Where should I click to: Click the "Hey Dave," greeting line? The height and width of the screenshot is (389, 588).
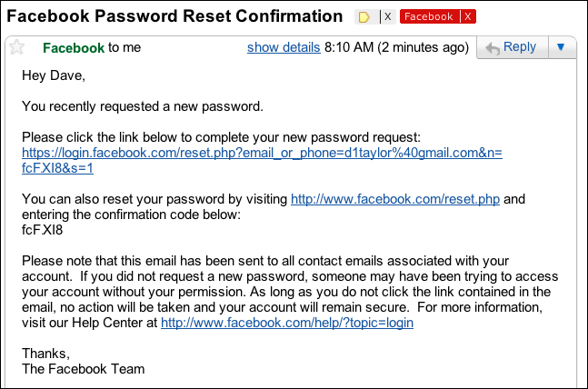[54, 75]
